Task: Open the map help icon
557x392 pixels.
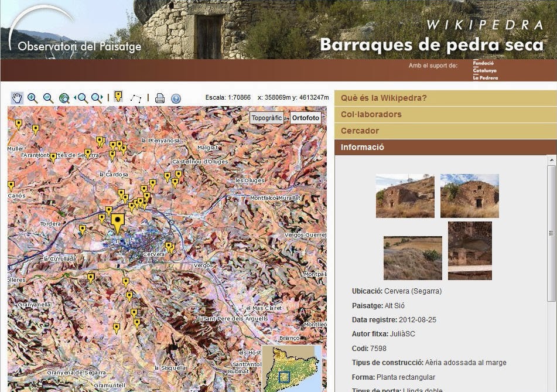Action: click(175, 98)
